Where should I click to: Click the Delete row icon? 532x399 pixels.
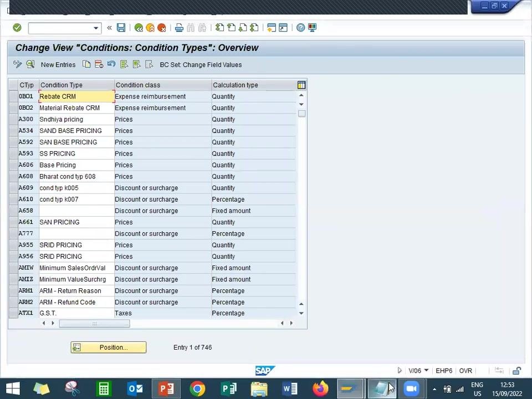point(99,64)
